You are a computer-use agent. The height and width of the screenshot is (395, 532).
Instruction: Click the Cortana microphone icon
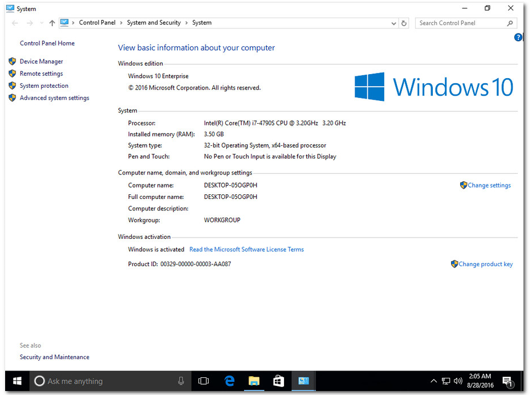click(x=181, y=381)
